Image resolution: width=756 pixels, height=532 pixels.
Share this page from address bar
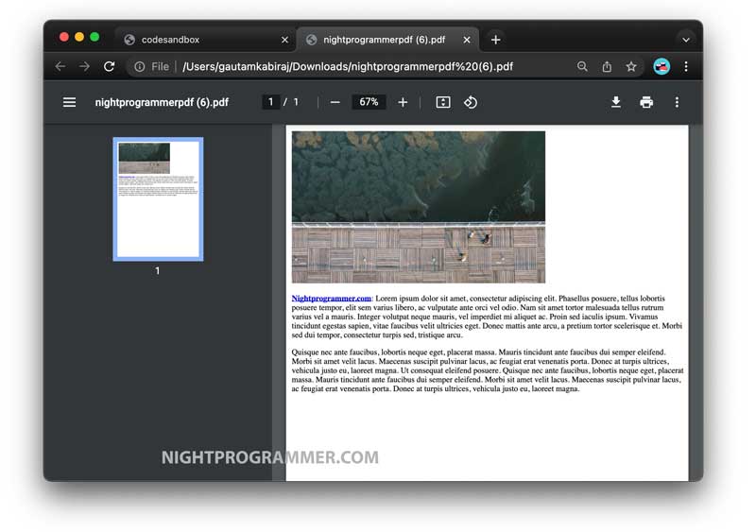point(607,66)
